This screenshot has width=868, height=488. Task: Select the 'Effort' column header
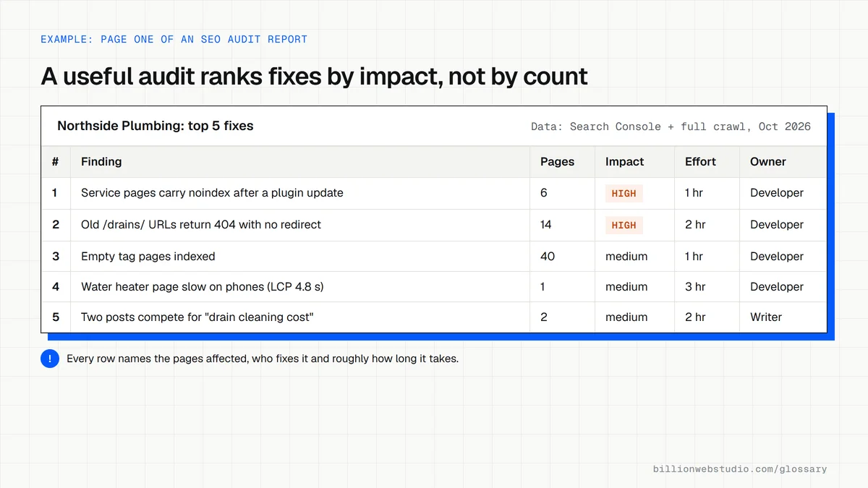point(700,162)
